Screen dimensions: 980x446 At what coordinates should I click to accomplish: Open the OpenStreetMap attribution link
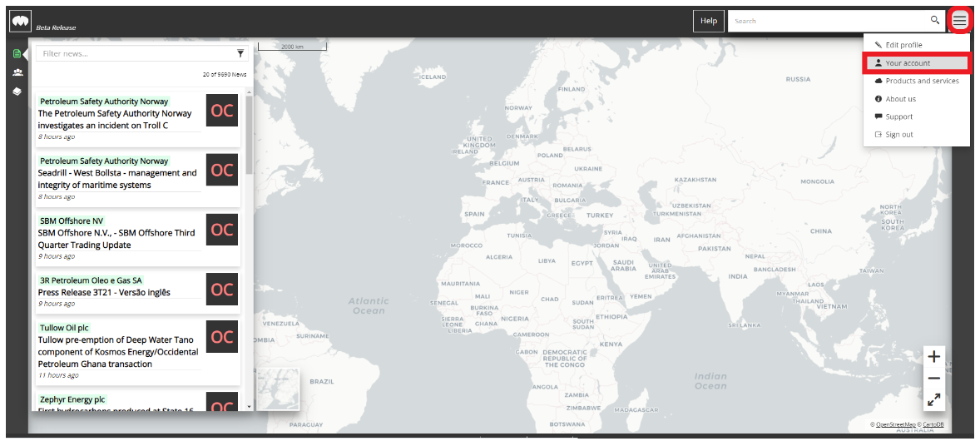coord(896,424)
